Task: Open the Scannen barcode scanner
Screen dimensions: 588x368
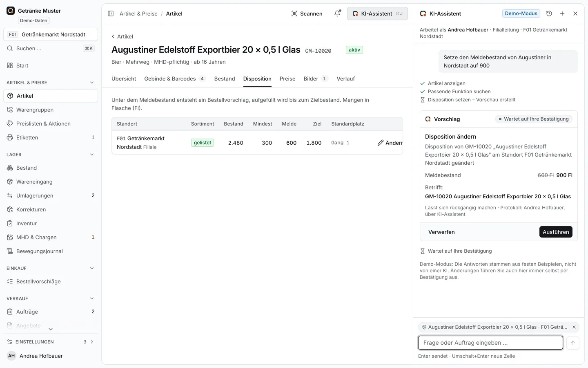Action: click(x=307, y=13)
